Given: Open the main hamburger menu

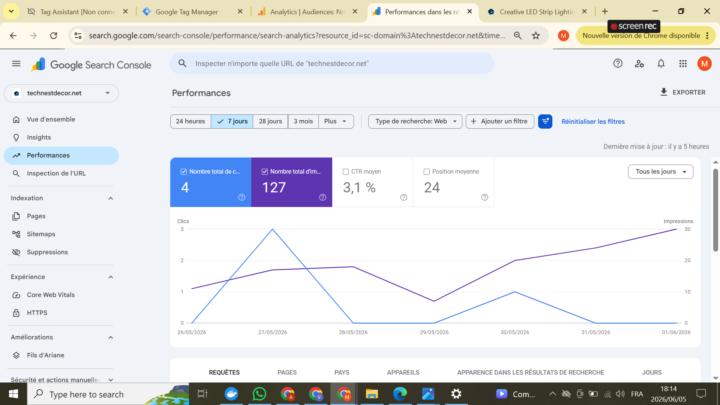Looking at the screenshot, I should click(x=16, y=64).
